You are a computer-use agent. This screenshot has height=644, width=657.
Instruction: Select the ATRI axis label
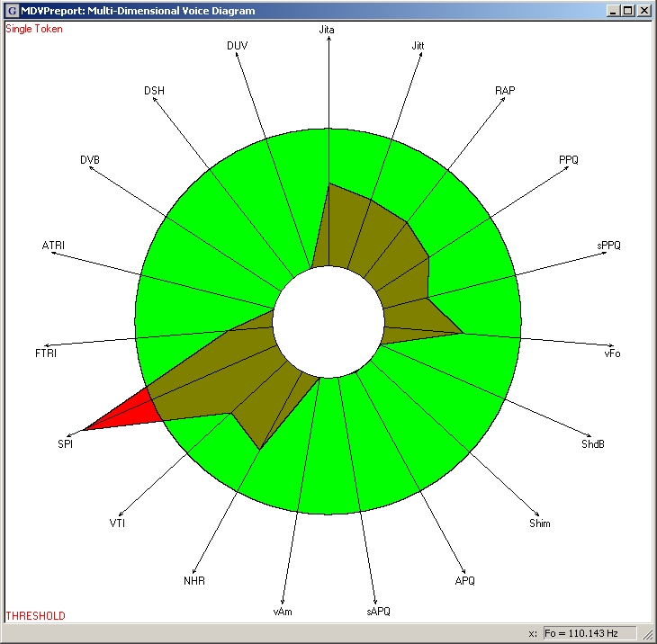tap(53, 246)
